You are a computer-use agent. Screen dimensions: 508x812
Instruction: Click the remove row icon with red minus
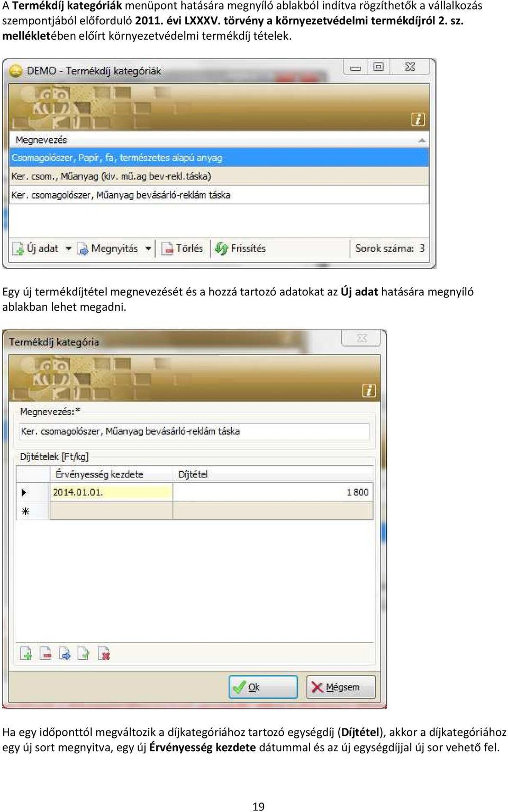(x=46, y=654)
